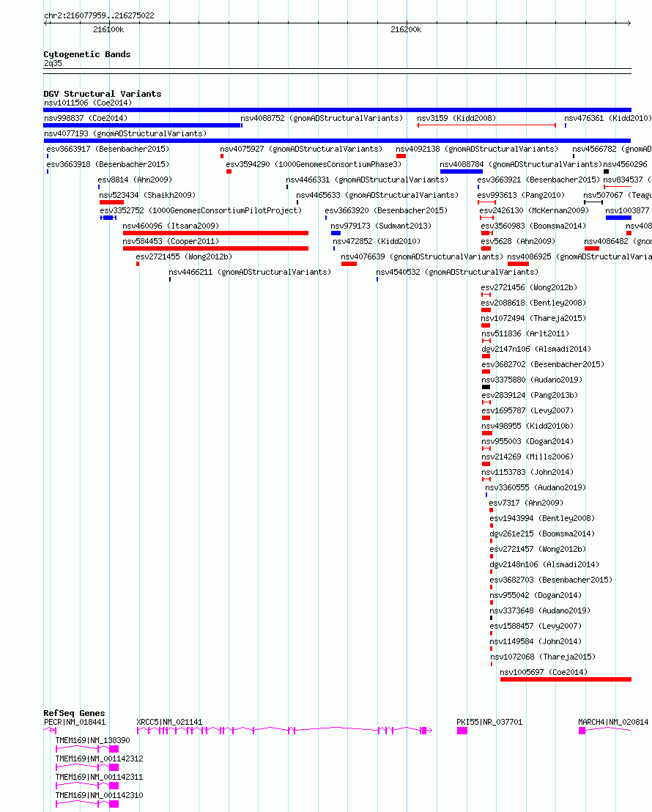Click the nsv4088784 blue variant bar
Viewport: 652px width, 812px height.
[462, 171]
